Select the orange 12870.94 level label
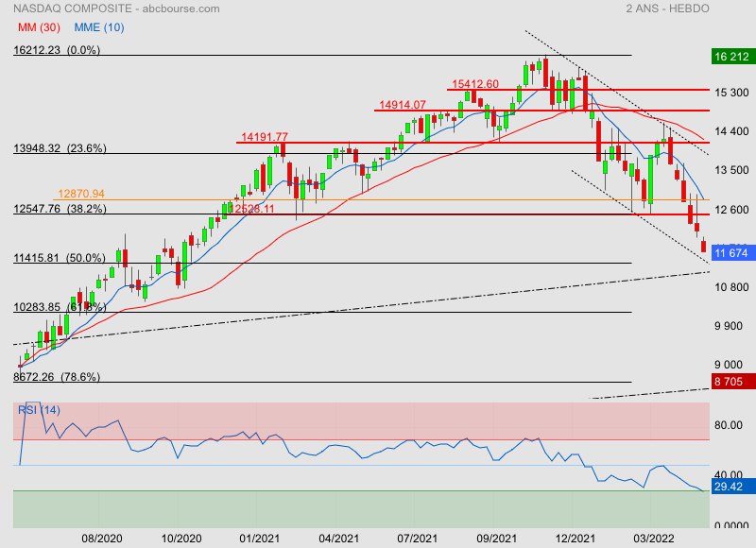The width and height of the screenshot is (756, 548). (x=81, y=194)
